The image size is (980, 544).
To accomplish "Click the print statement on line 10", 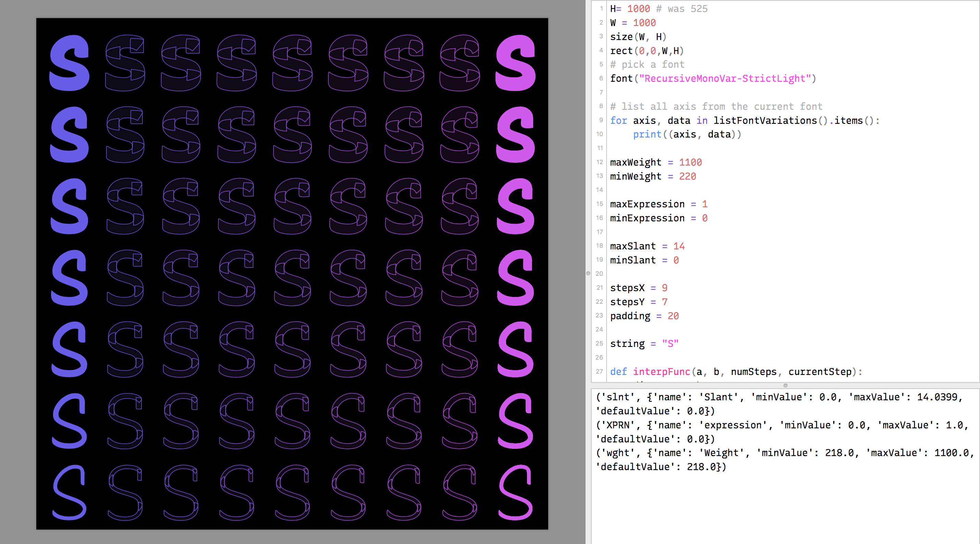I will coord(647,134).
